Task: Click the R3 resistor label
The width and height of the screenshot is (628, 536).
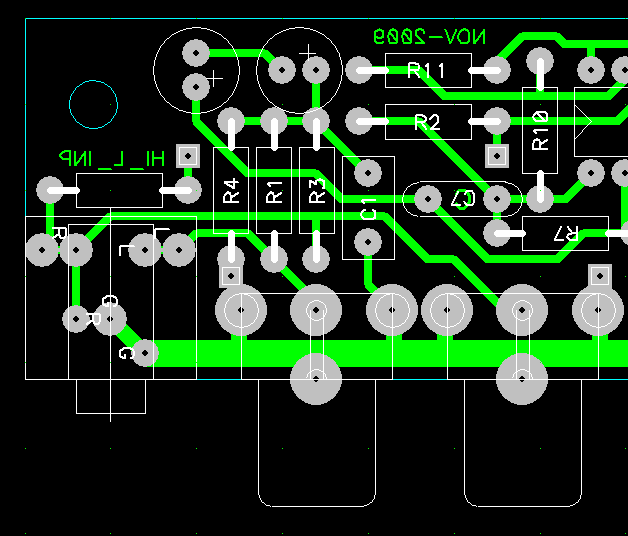Action: (x=317, y=191)
